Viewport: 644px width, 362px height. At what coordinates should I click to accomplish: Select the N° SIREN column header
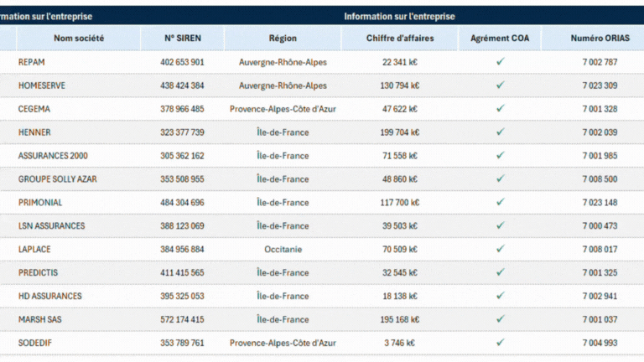[x=183, y=39]
